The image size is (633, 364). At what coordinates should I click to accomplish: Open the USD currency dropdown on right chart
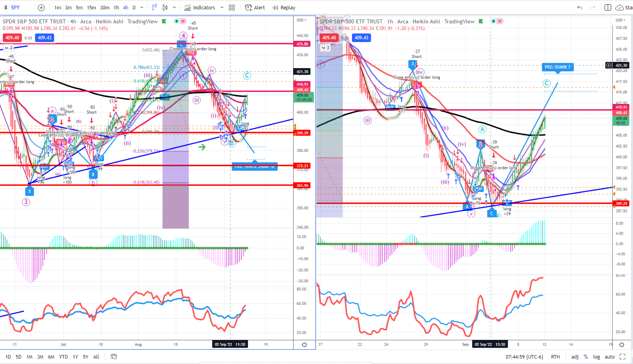(x=621, y=20)
